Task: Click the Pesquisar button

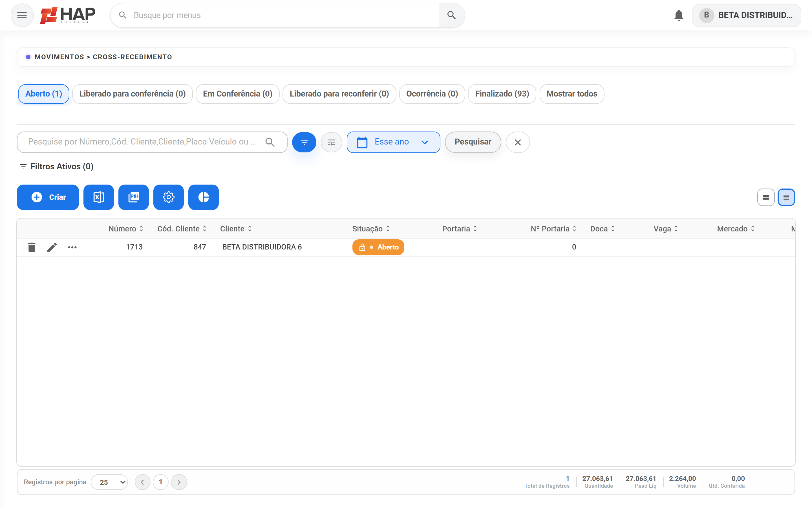Action: (x=473, y=142)
